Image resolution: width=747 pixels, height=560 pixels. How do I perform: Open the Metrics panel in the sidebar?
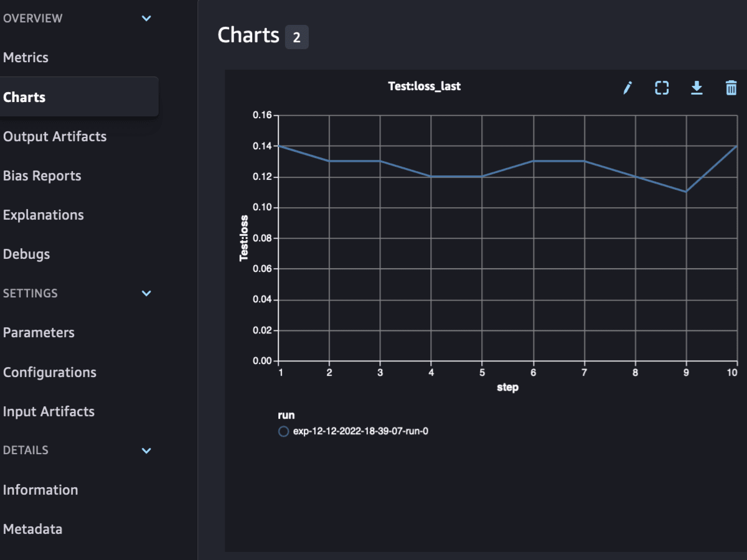(26, 57)
